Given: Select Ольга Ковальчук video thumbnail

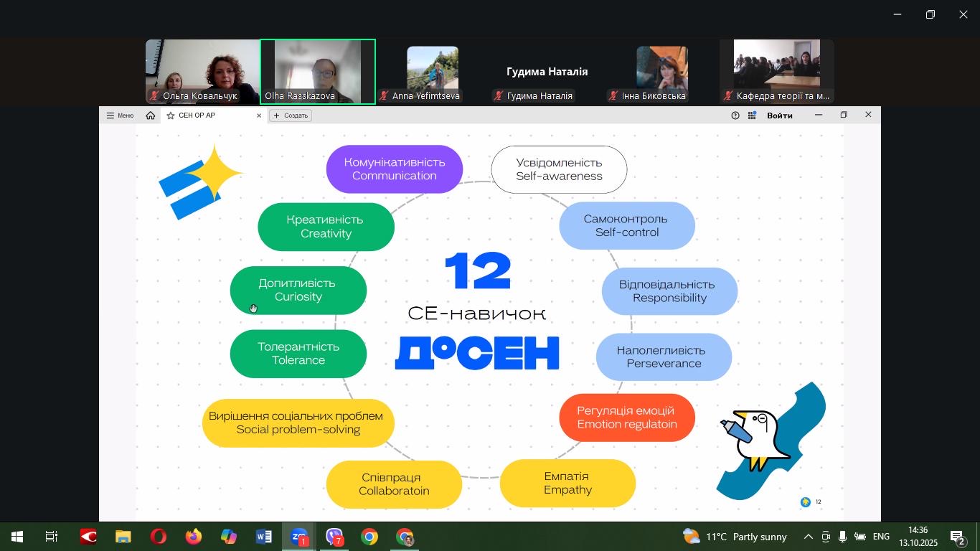Looking at the screenshot, I should click(x=202, y=72).
